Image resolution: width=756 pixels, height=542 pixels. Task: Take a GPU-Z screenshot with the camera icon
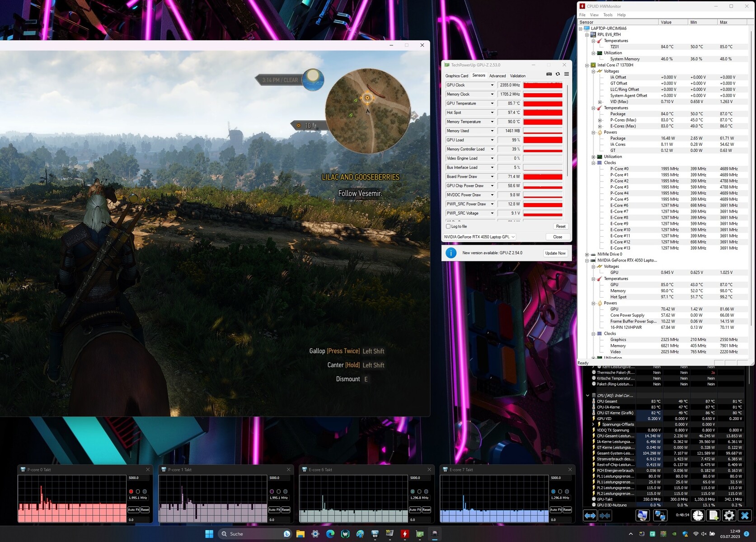coord(549,74)
